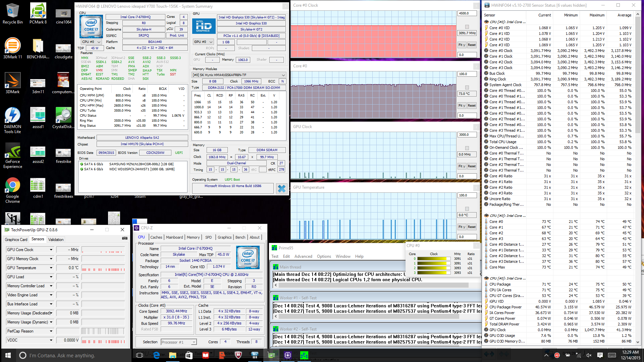
Task: Switch to the Validation tab in GPU-Z
Action: 56,240
